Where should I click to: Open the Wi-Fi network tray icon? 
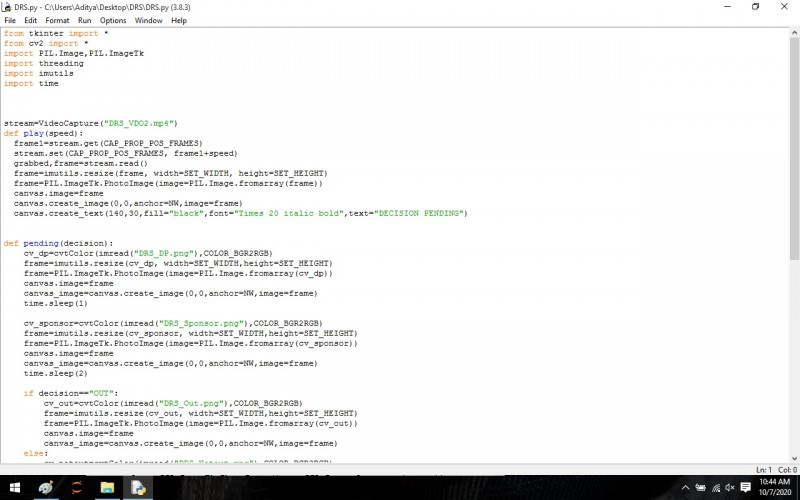716,488
